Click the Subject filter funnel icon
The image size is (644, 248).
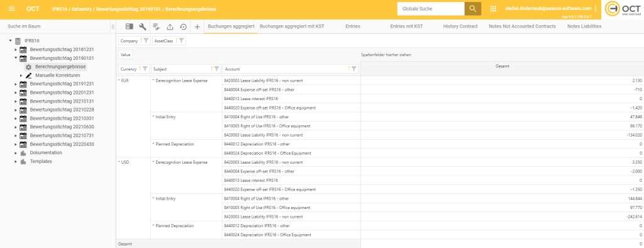point(216,69)
